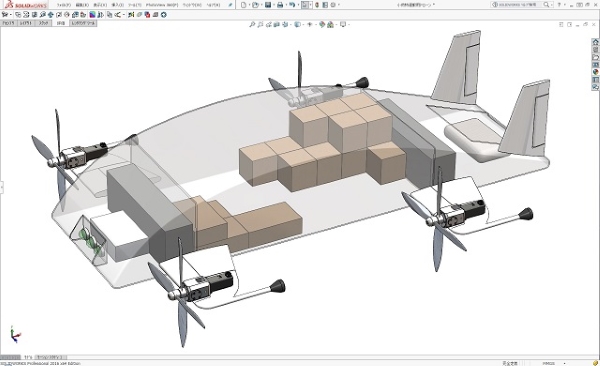
Task: Click the Select tool in top toolbar
Action: (x=305, y=5)
